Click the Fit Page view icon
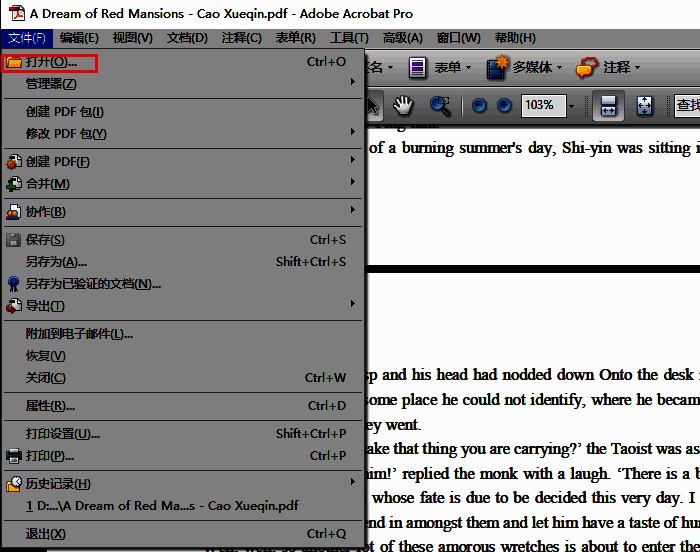This screenshot has height=552, width=700. point(644,105)
